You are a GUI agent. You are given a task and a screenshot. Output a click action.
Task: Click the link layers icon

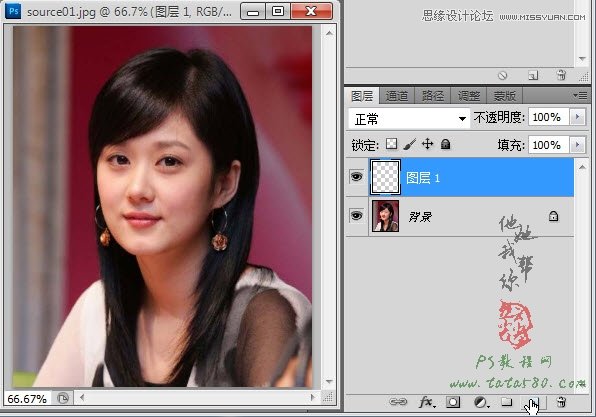coord(398,402)
